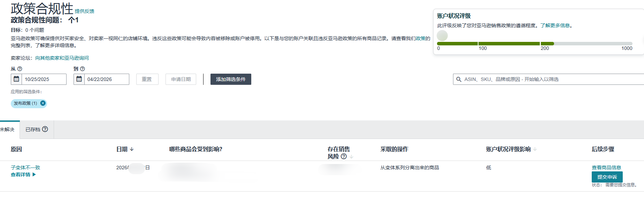644x200 pixels.
Task: Click help icon next to 到 label
Action: [x=83, y=69]
